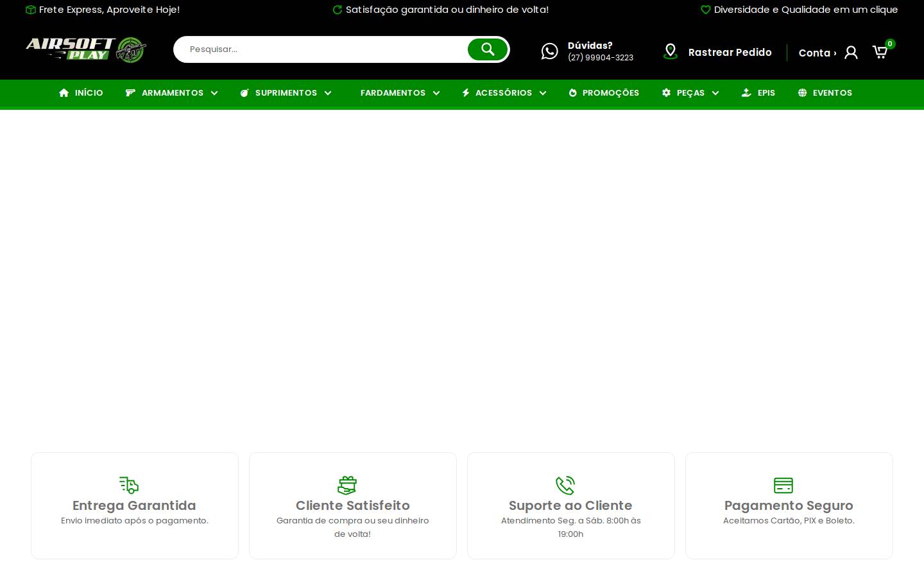
Task: Click Satisfação garantida ou dinheiro de volta!
Action: click(x=447, y=10)
